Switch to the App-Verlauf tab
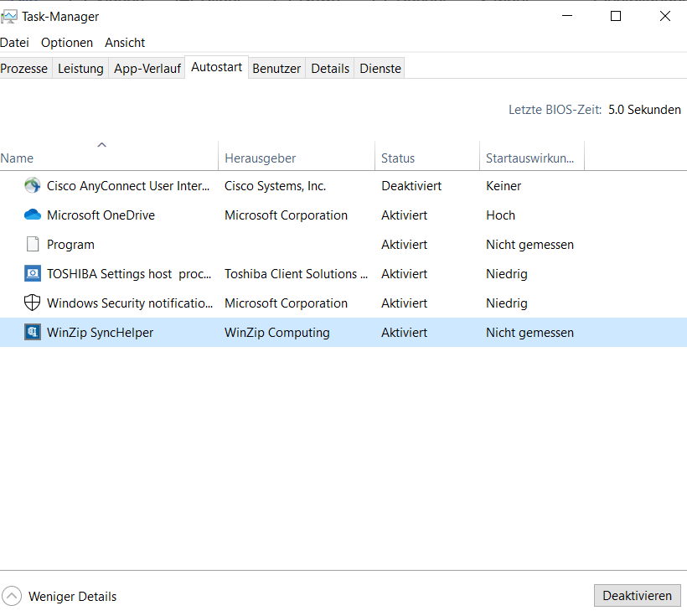The height and width of the screenshot is (616, 687). (x=147, y=69)
